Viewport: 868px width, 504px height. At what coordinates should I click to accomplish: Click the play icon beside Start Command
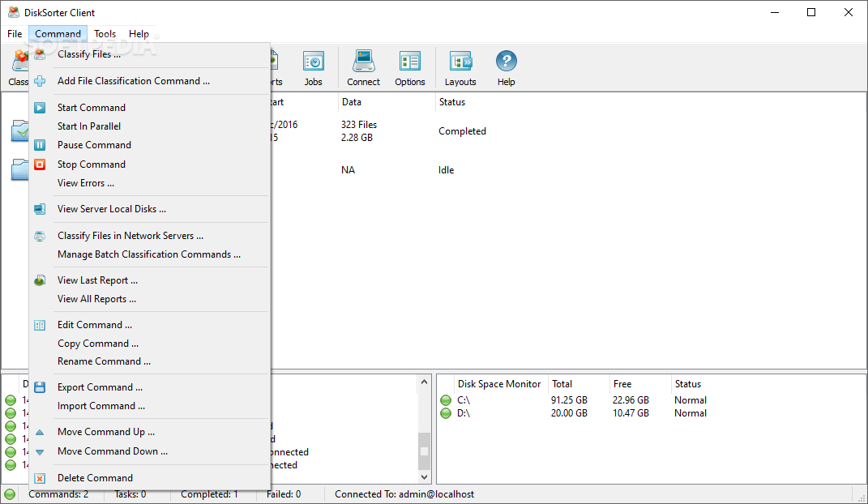[40, 108]
